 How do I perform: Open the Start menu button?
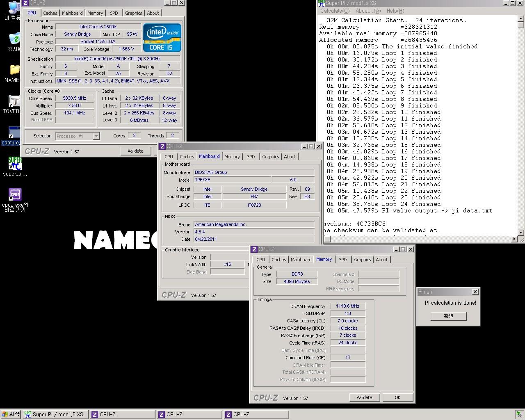pyautogui.click(x=11, y=414)
